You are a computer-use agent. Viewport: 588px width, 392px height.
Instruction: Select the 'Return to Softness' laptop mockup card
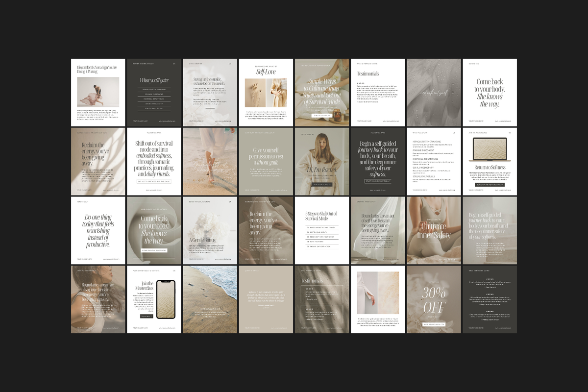490,162
